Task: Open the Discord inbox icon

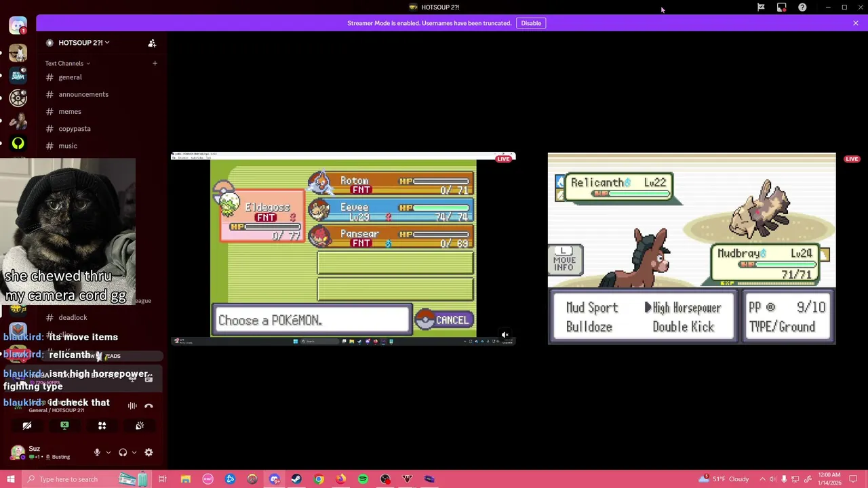Action: (x=781, y=7)
